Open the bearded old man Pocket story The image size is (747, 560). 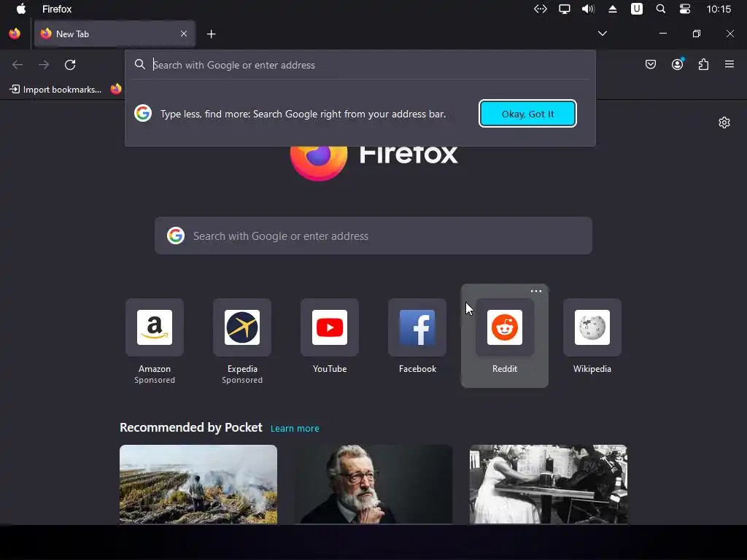pyautogui.click(x=373, y=485)
